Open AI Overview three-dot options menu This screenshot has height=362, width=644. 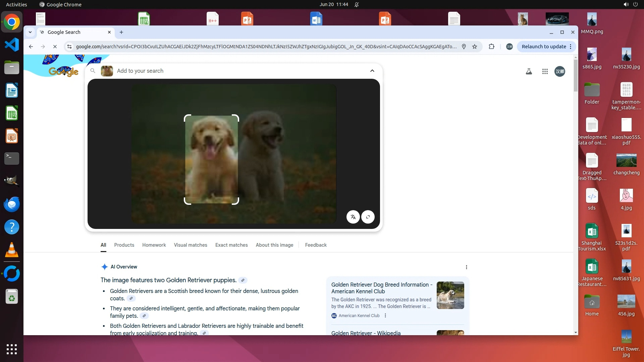(466, 267)
